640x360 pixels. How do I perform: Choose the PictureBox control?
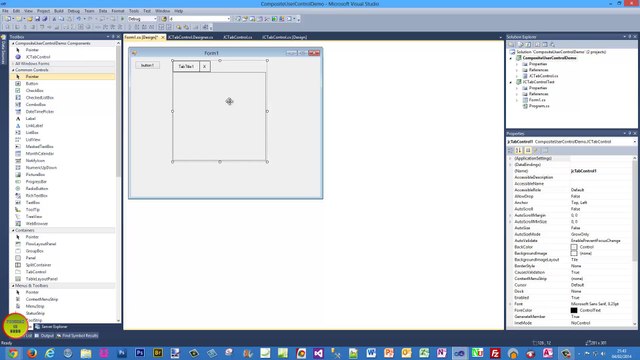pos(35,175)
